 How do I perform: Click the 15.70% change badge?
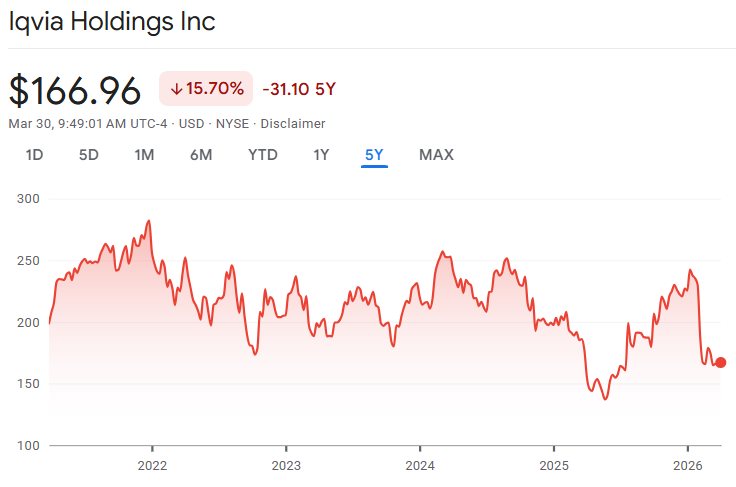click(206, 89)
